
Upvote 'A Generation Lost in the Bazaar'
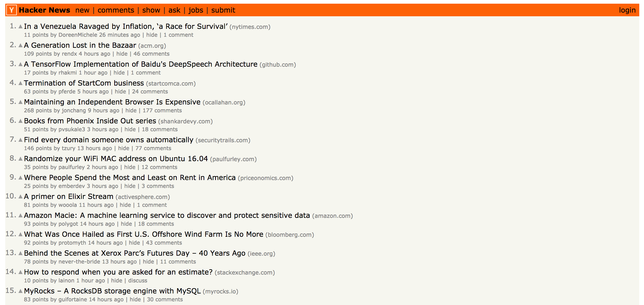click(20, 45)
